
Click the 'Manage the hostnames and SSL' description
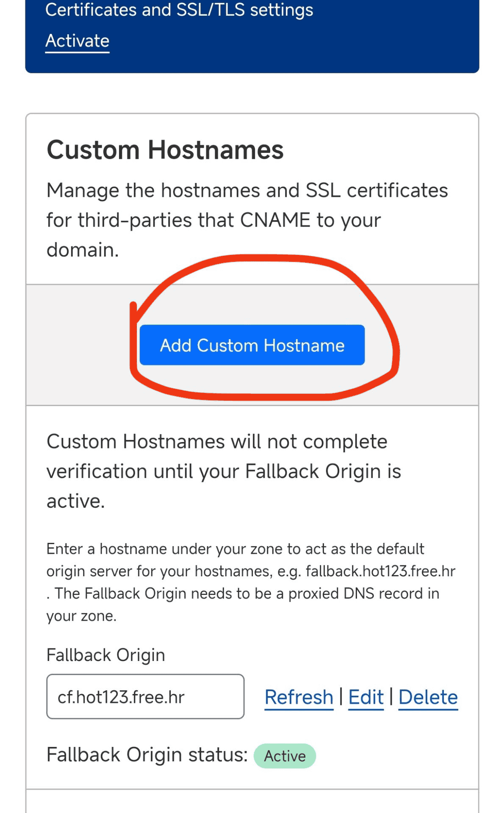point(247,220)
